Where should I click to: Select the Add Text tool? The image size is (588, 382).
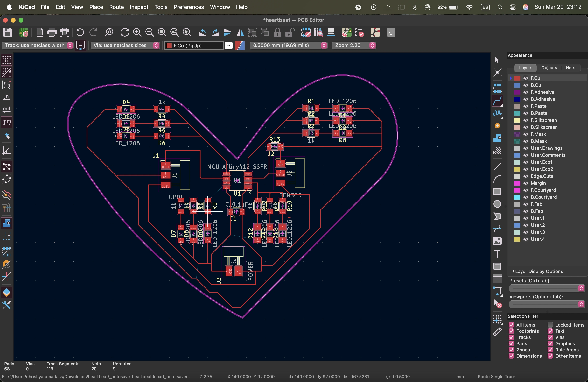(x=497, y=254)
